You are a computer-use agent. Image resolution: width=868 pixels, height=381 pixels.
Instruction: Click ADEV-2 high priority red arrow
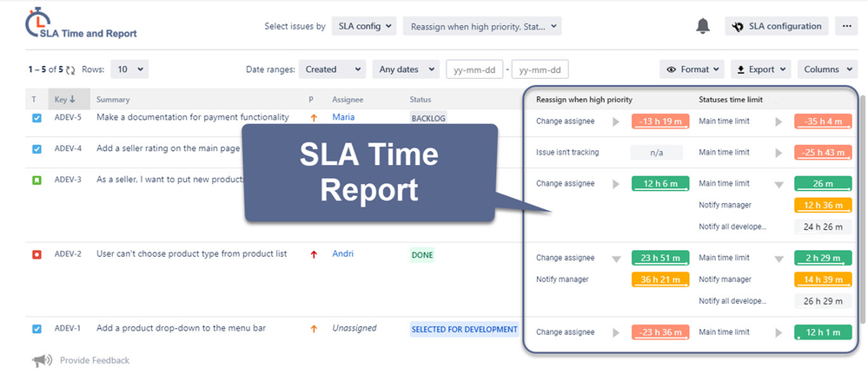click(314, 254)
